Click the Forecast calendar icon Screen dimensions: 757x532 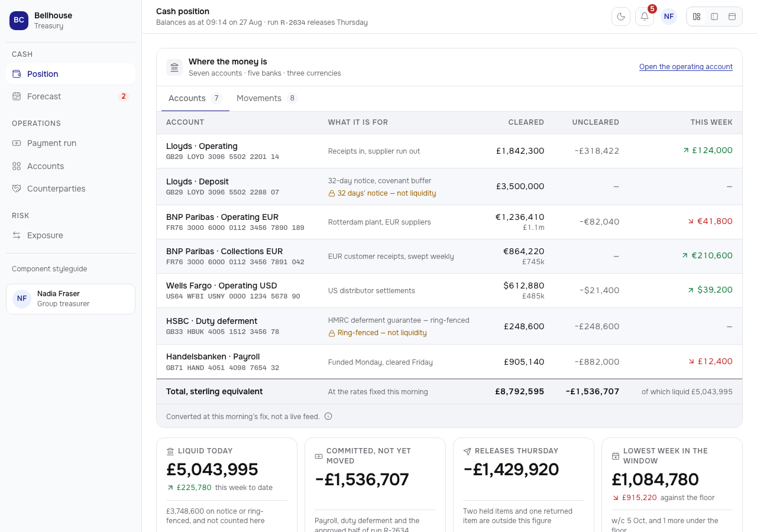[x=17, y=96]
